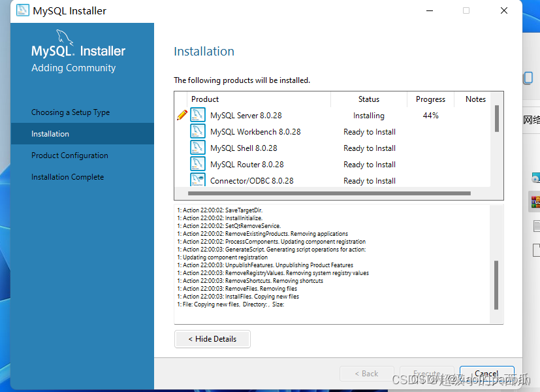The height and width of the screenshot is (392, 540).
Task: Select the MySQL Router 8.0.28 row text
Action: [247, 164]
